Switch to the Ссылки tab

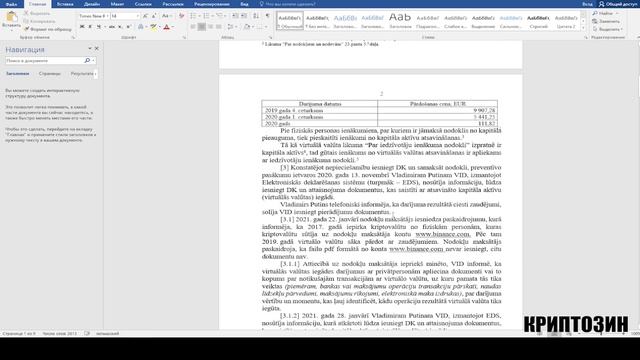click(143, 4)
